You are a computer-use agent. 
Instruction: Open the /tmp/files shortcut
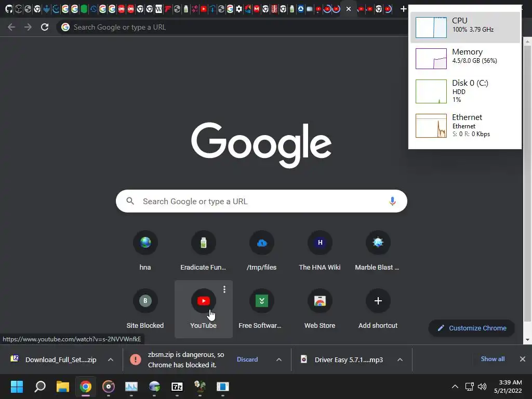click(x=262, y=251)
